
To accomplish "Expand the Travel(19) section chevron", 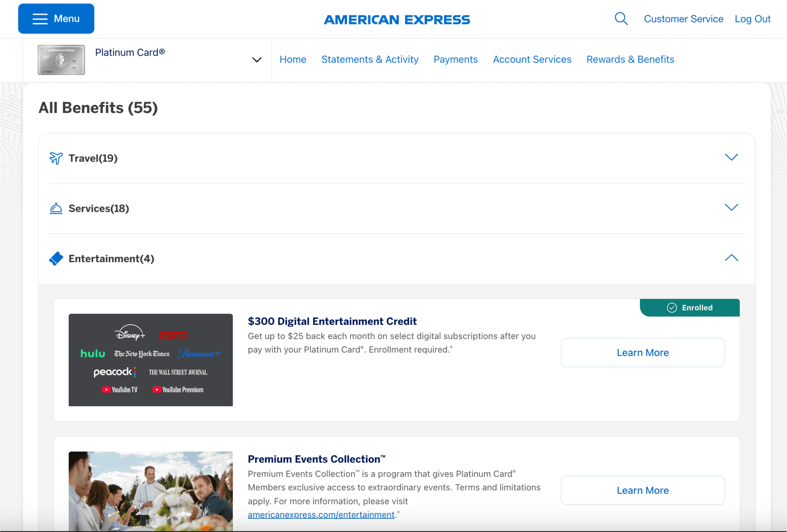I will 731,157.
